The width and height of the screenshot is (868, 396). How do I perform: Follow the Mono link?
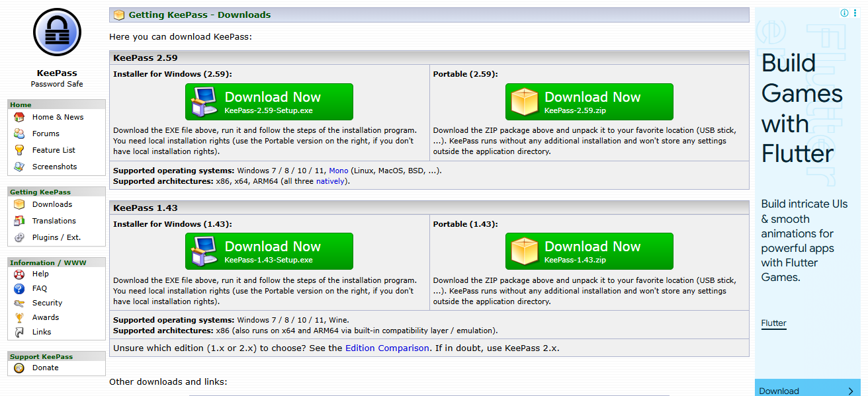pos(339,171)
